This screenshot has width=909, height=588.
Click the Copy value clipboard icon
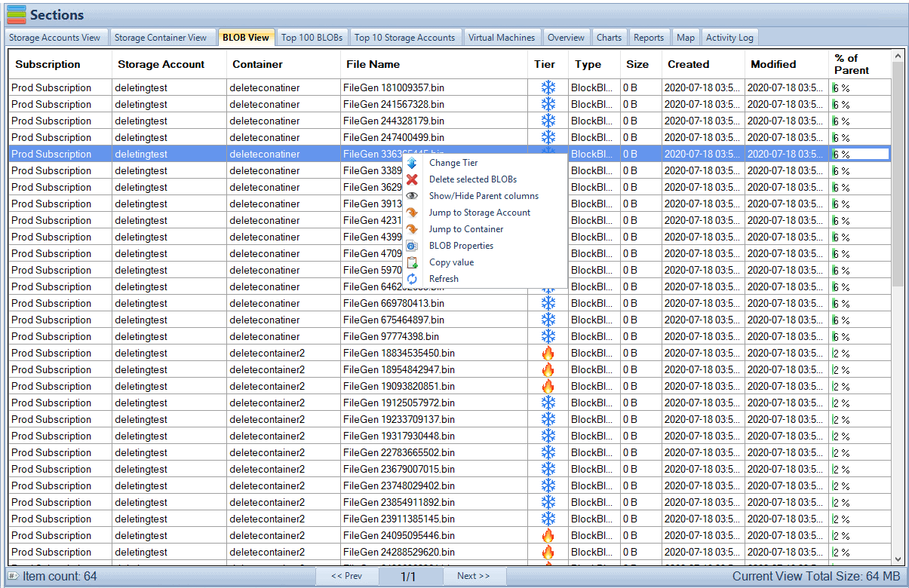[x=413, y=262]
